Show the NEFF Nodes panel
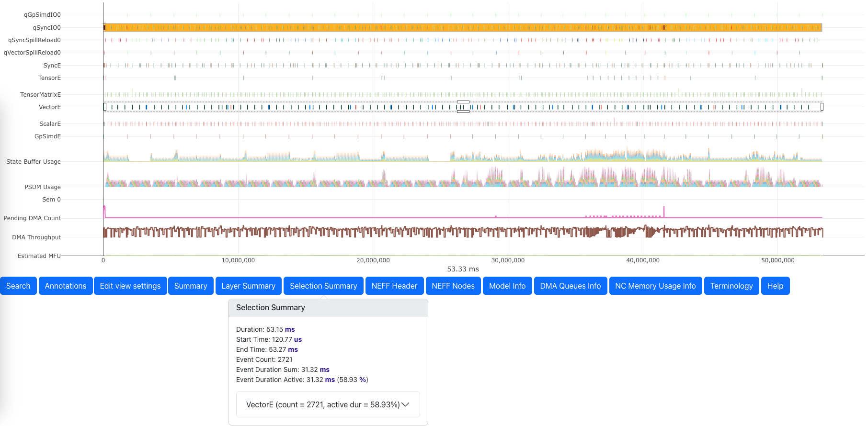Screen dimensions: 868x426 [x=453, y=286]
